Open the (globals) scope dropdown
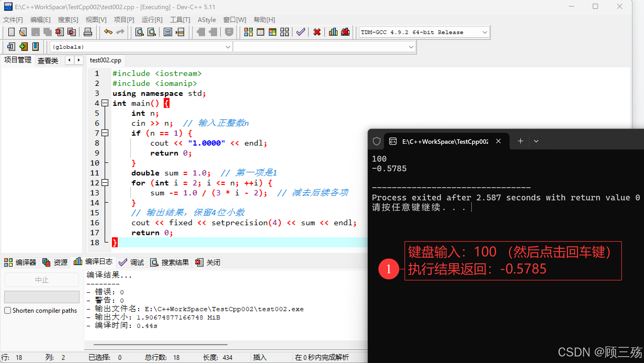 click(228, 47)
